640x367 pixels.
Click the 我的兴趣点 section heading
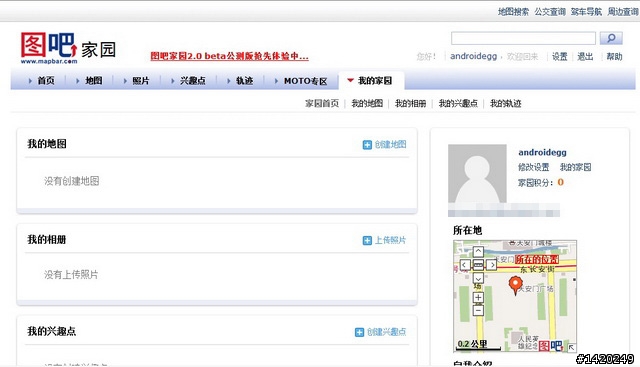coord(52,331)
